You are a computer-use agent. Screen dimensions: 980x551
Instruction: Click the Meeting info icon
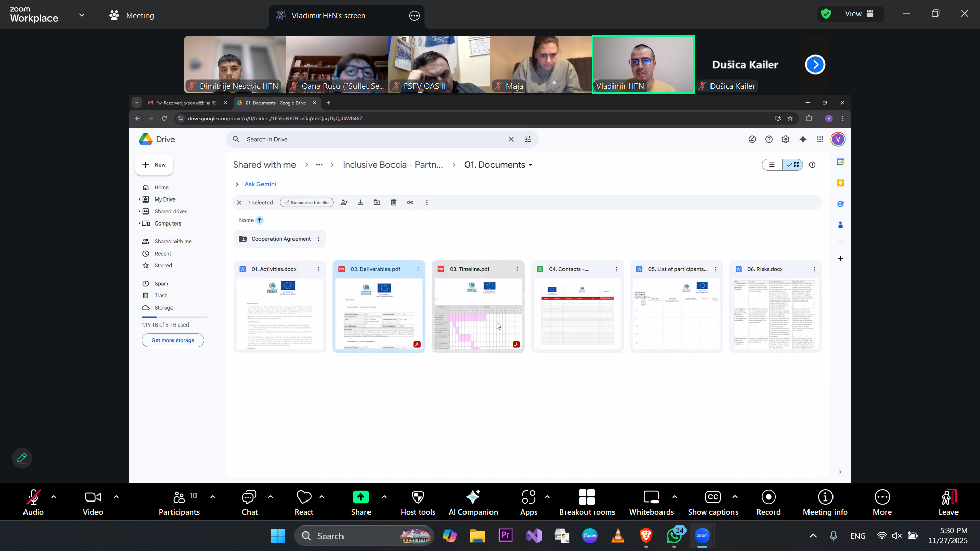tap(825, 497)
